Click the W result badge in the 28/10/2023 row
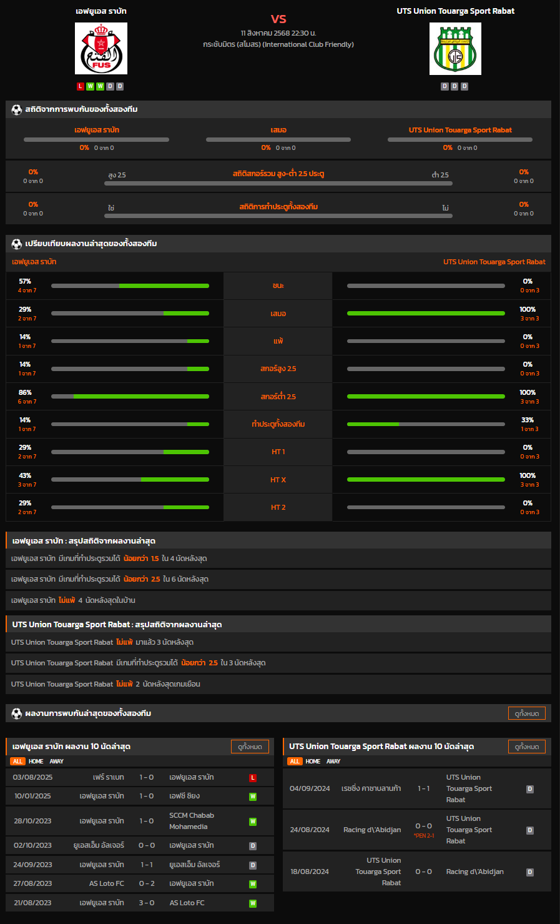The width and height of the screenshot is (560, 924). [253, 822]
